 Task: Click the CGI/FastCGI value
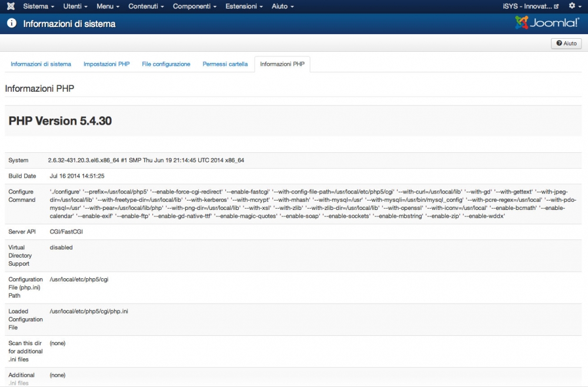tap(66, 232)
